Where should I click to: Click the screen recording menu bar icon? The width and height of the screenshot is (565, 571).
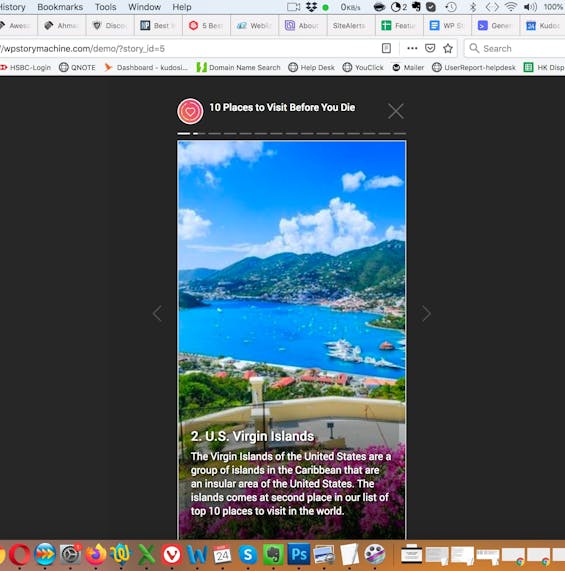[294, 7]
